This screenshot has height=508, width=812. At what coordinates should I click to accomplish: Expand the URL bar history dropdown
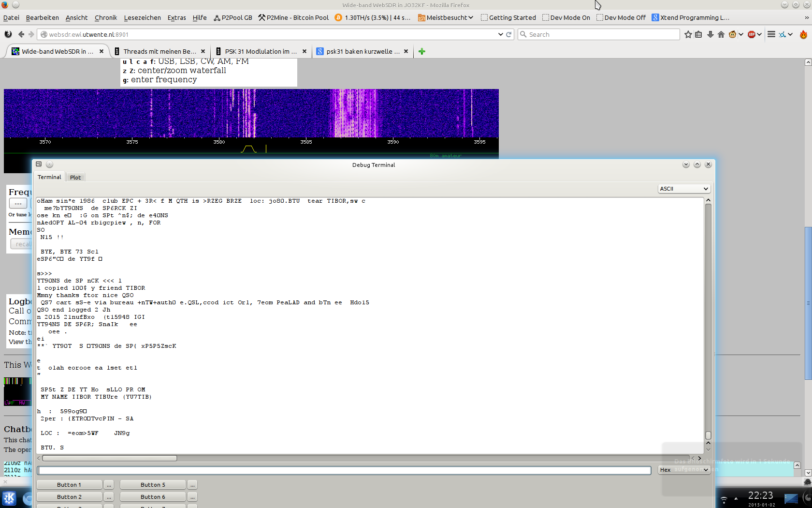[x=500, y=34]
